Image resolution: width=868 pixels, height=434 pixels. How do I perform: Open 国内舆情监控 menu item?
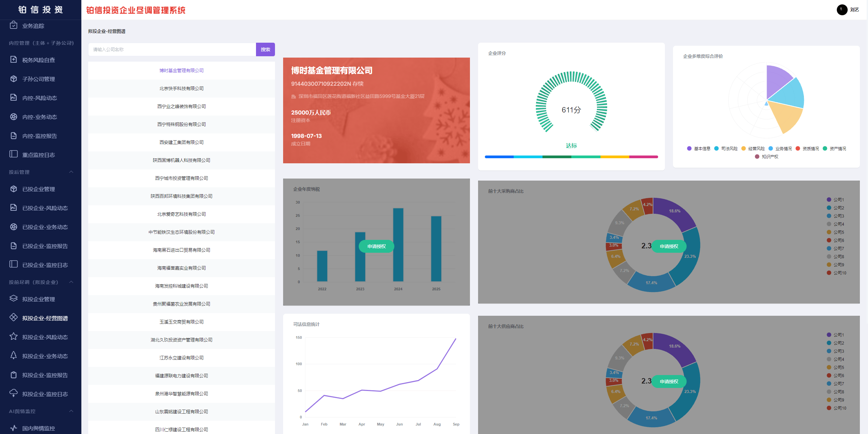(x=38, y=428)
